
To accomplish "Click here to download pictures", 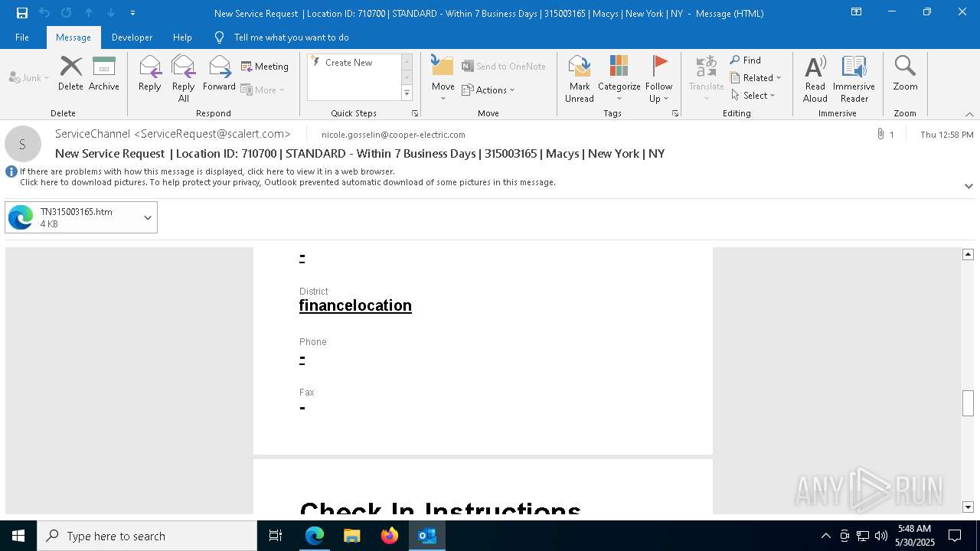I will tap(288, 183).
